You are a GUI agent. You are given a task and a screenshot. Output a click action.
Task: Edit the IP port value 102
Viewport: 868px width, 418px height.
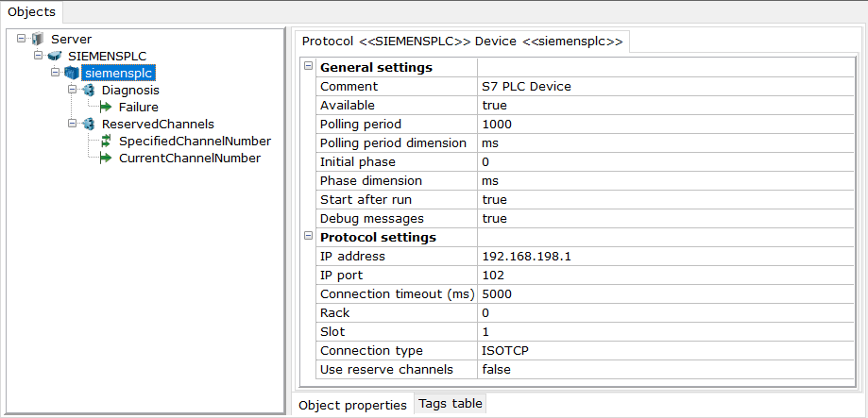666,275
